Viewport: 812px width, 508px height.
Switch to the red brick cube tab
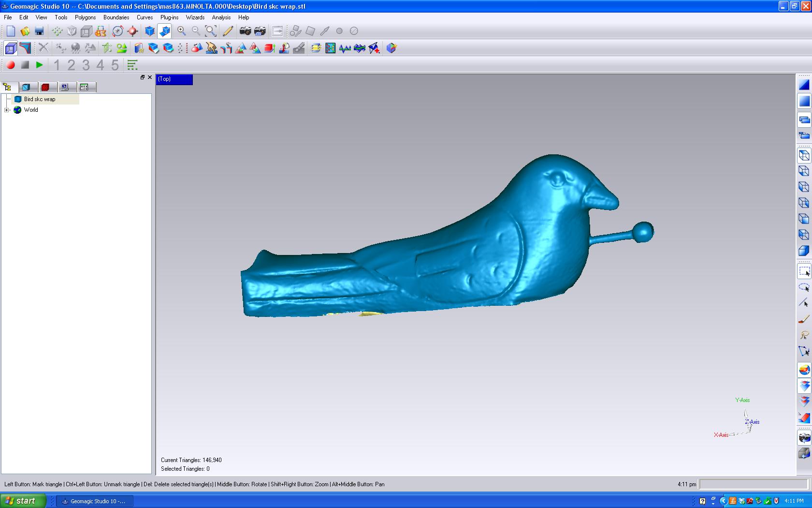tap(46, 87)
